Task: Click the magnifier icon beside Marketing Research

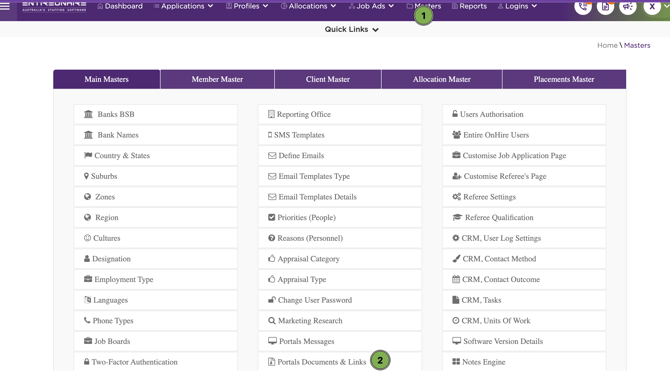Action: tap(272, 321)
